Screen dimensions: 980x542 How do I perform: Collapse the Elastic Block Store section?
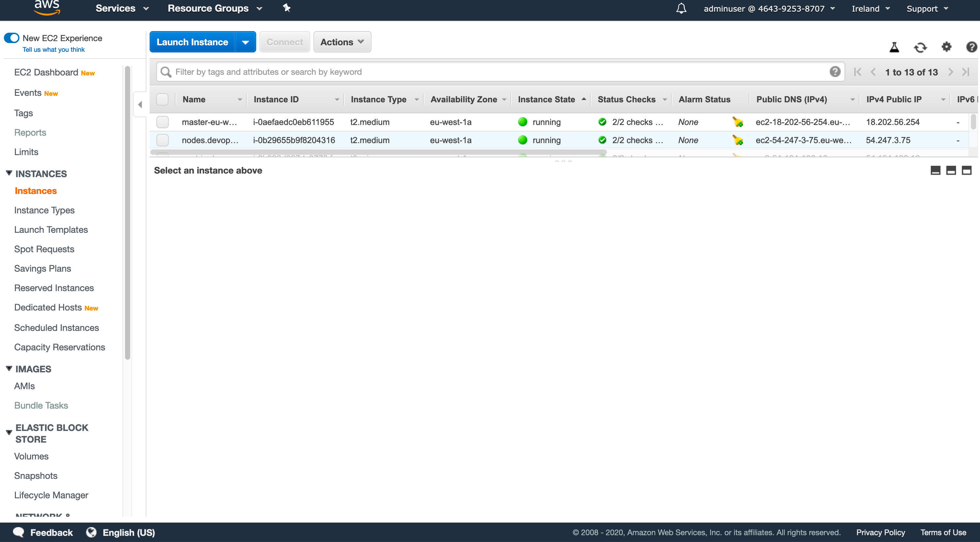pyautogui.click(x=9, y=433)
